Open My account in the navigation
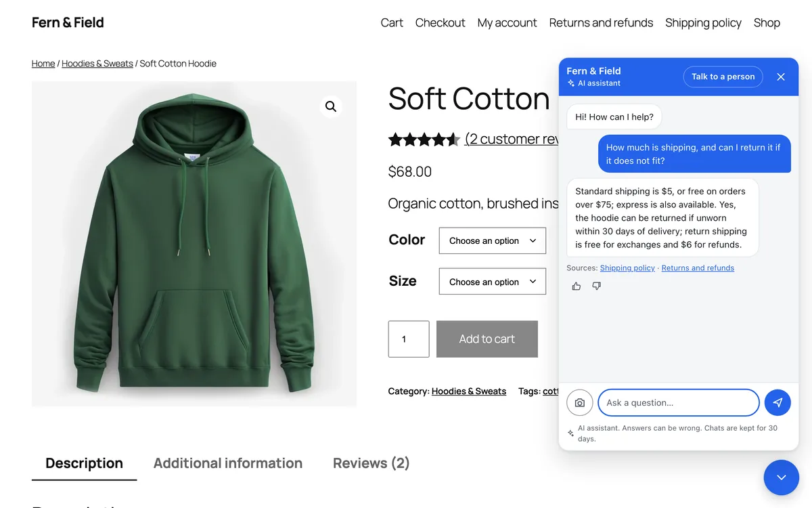812x508 pixels. (x=507, y=22)
